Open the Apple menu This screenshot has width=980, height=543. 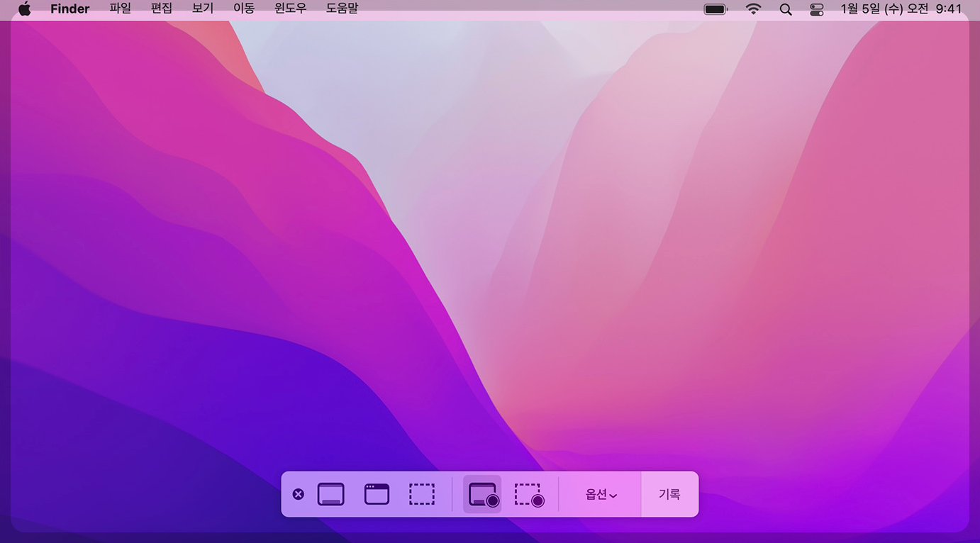(x=24, y=9)
